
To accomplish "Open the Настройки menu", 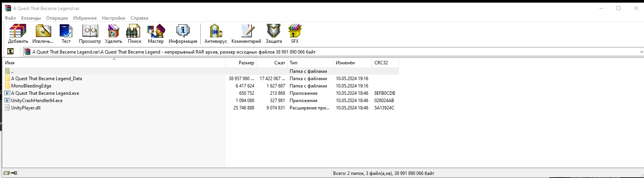I will tap(113, 18).
